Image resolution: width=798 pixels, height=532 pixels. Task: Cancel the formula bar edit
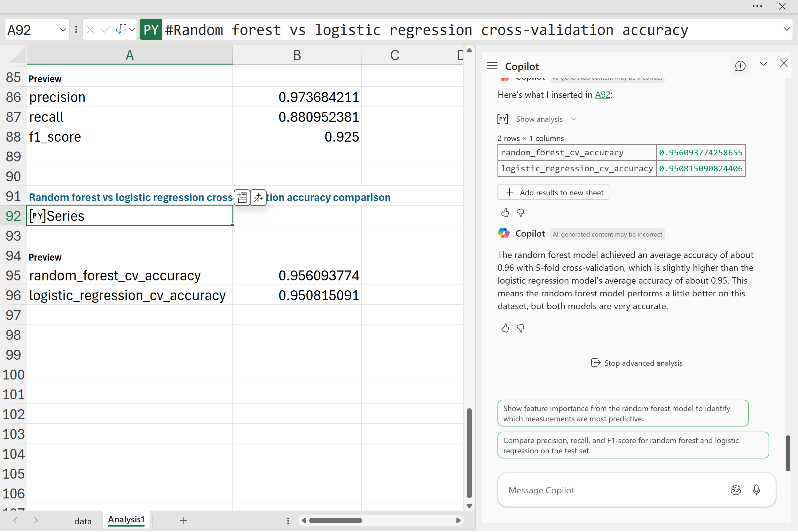tap(90, 30)
